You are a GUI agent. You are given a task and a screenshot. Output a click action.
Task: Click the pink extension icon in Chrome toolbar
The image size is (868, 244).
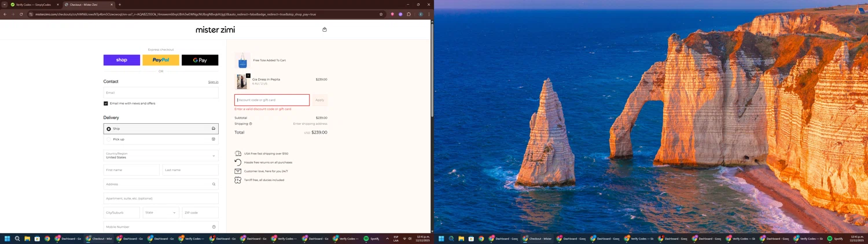[392, 14]
